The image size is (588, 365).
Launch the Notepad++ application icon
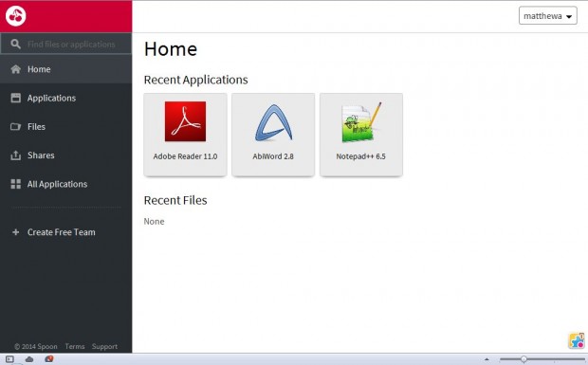pyautogui.click(x=361, y=122)
